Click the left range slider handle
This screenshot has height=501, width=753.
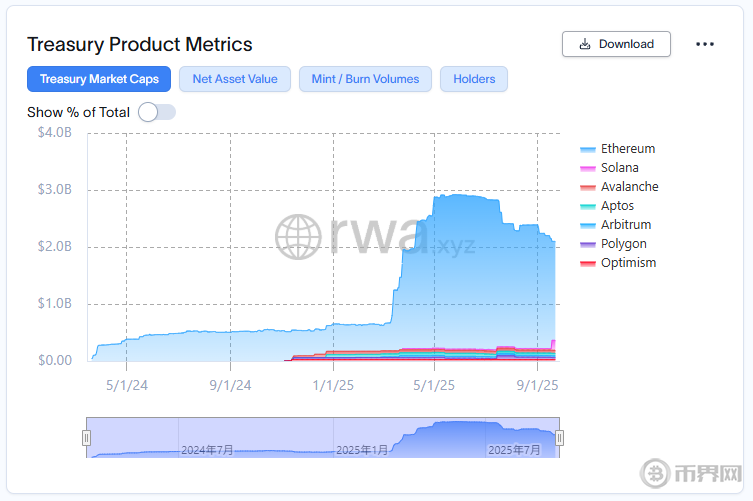pos(86,437)
